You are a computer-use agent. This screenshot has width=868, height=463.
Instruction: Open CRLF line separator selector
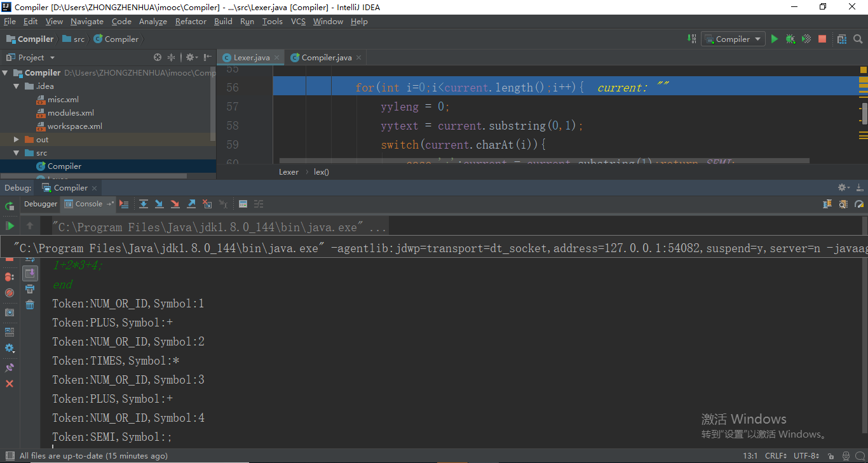[776, 455]
